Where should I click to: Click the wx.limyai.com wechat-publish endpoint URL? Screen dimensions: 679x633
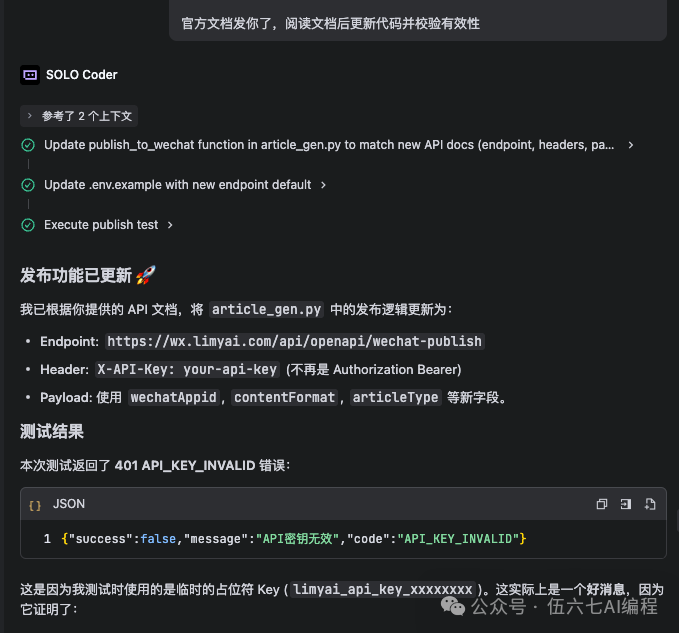[294, 342]
